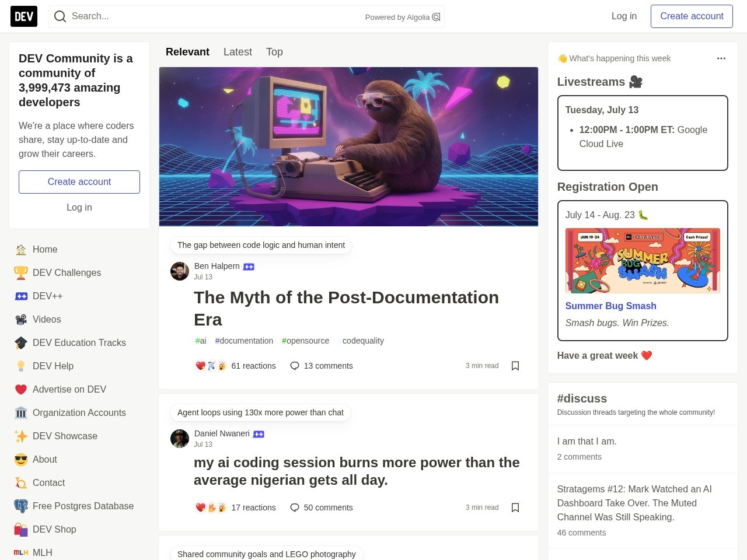Screen dimensions: 747x560
Task: Open the three-dots menu in happening panel
Action: click(x=721, y=58)
